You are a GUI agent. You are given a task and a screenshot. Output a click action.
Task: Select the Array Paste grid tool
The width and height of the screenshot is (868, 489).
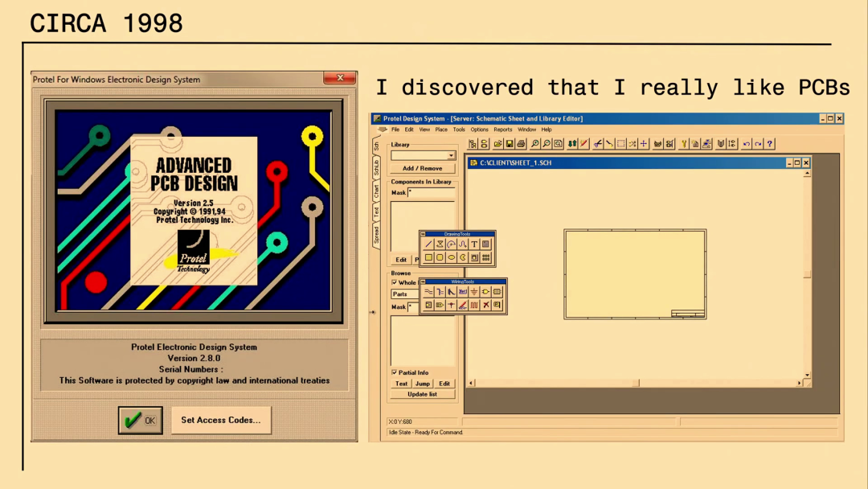point(486,257)
